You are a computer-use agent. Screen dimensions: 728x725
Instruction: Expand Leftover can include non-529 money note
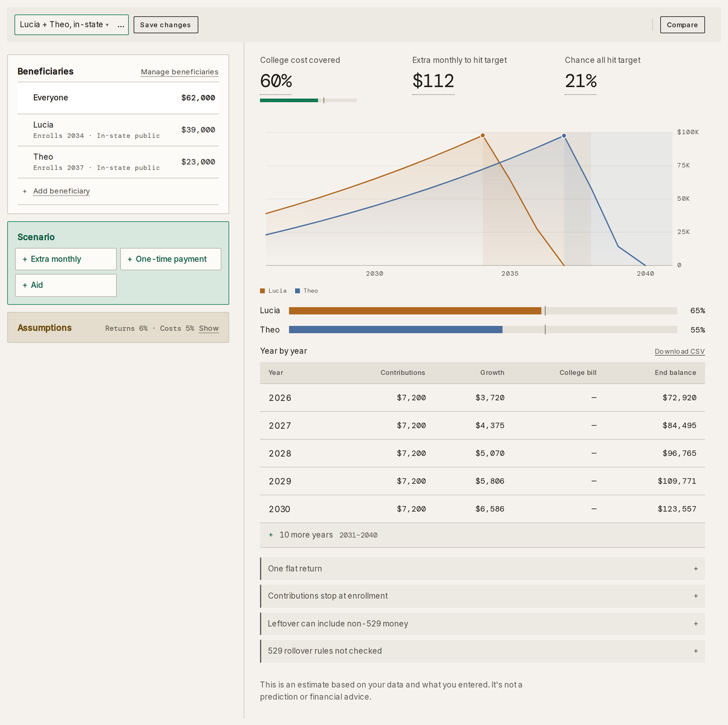pyautogui.click(x=483, y=624)
